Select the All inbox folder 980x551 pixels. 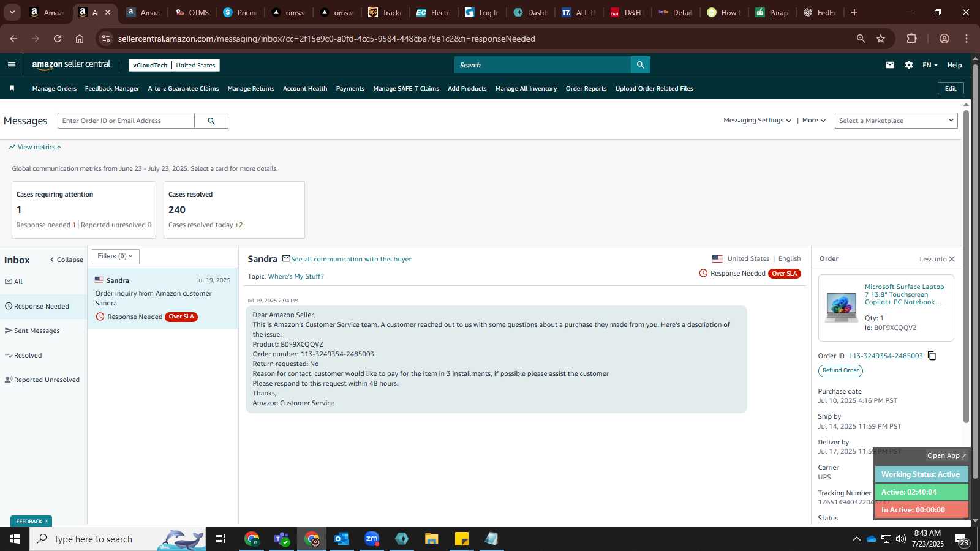(x=13, y=282)
